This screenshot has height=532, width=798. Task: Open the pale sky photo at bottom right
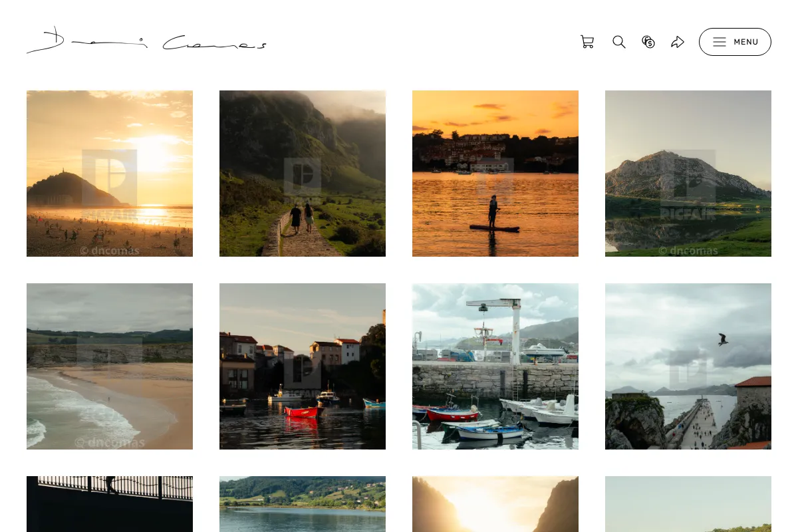click(x=688, y=504)
